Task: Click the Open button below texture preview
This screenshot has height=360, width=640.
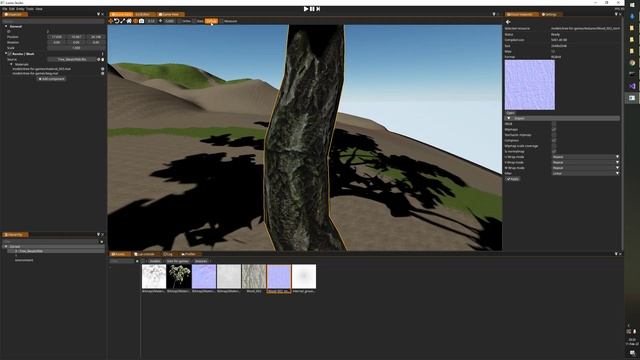Action: 511,113
